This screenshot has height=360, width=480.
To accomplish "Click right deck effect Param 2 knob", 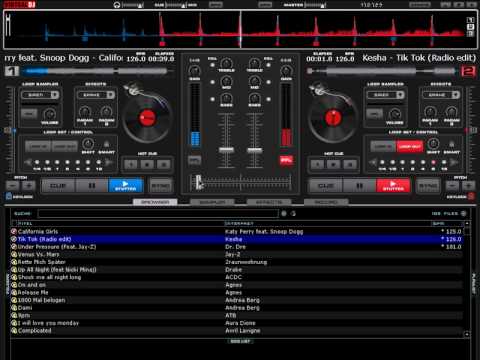I will [x=451, y=112].
